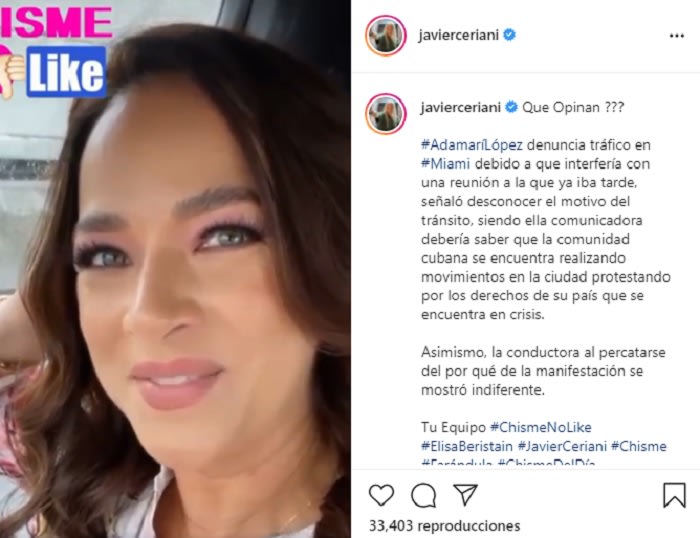This screenshot has height=538, width=700.
Task: Click the Like logo sticker on video
Action: point(67,72)
